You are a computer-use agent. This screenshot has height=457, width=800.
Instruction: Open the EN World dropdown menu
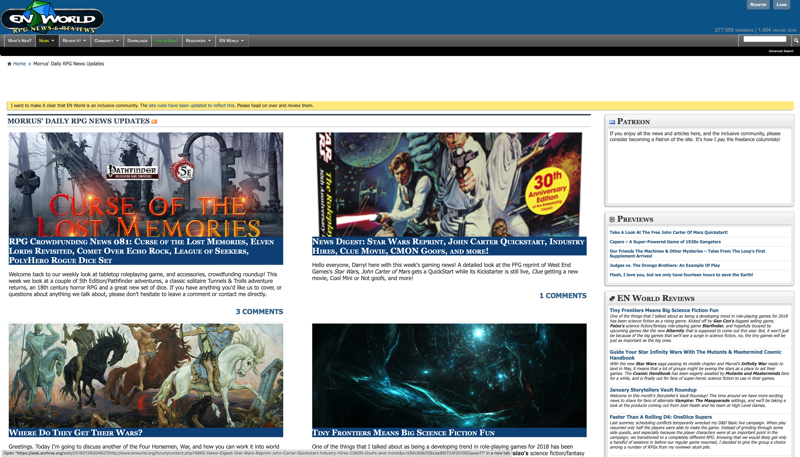click(232, 41)
